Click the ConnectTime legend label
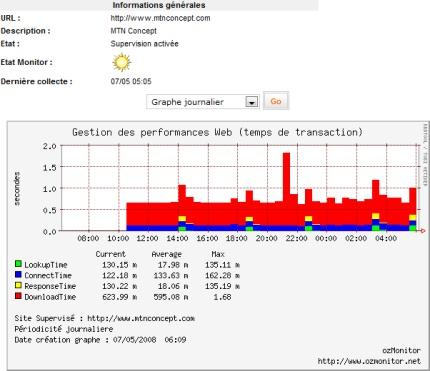 pos(48,276)
